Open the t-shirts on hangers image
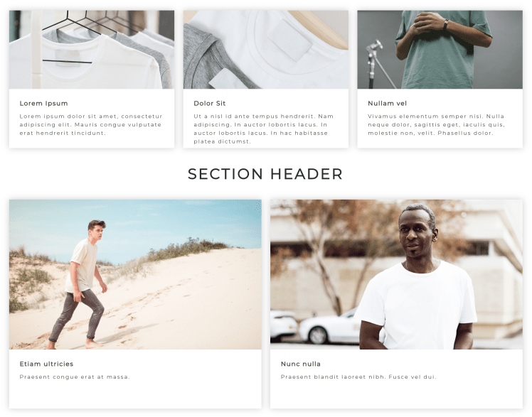This screenshot has height=417, width=532. coord(92,50)
